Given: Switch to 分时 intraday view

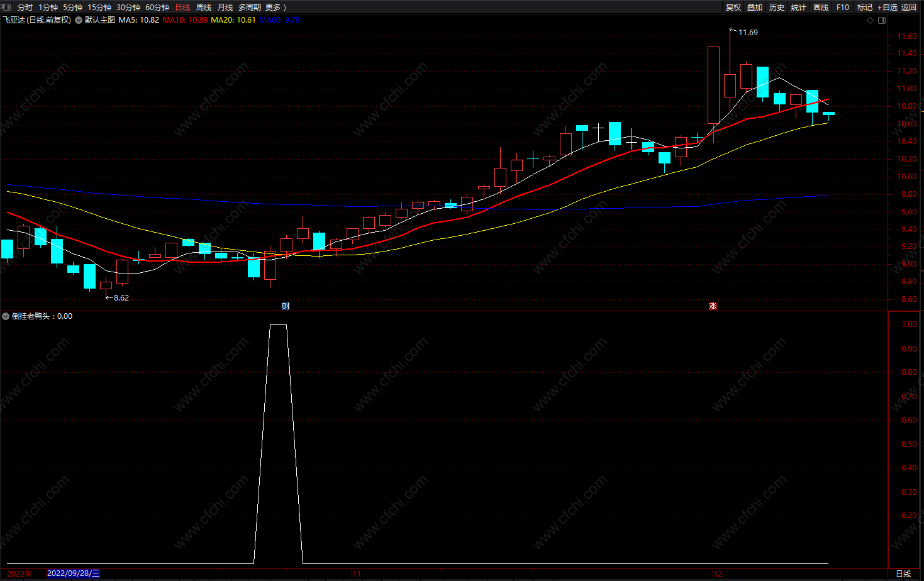Looking at the screenshot, I should coord(25,8).
